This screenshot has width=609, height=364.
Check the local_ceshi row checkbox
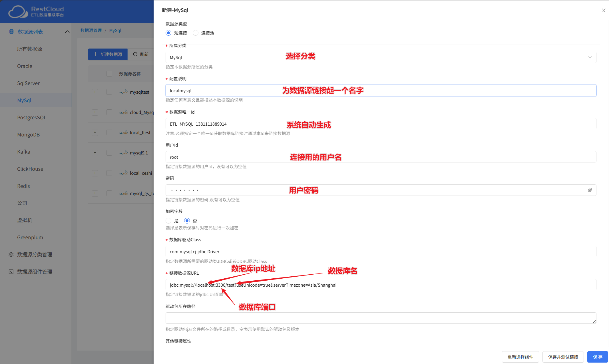109,173
